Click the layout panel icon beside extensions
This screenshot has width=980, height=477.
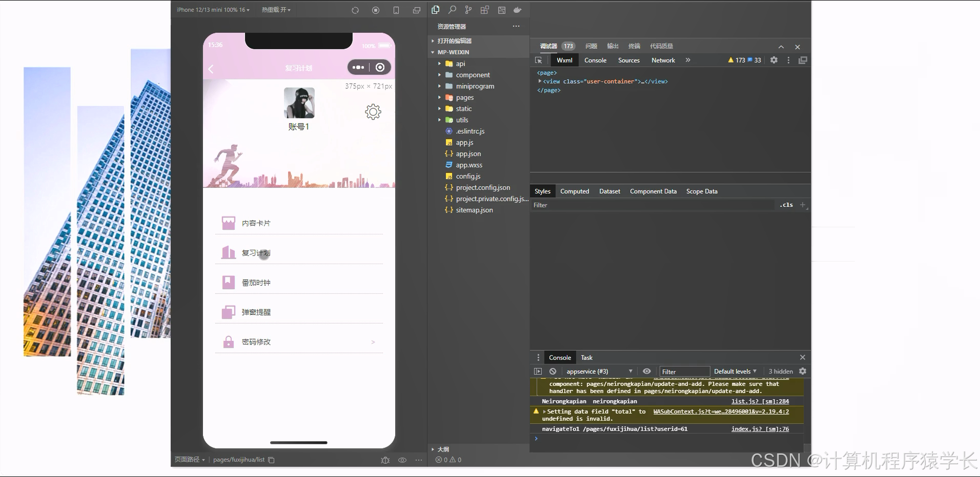coord(502,10)
